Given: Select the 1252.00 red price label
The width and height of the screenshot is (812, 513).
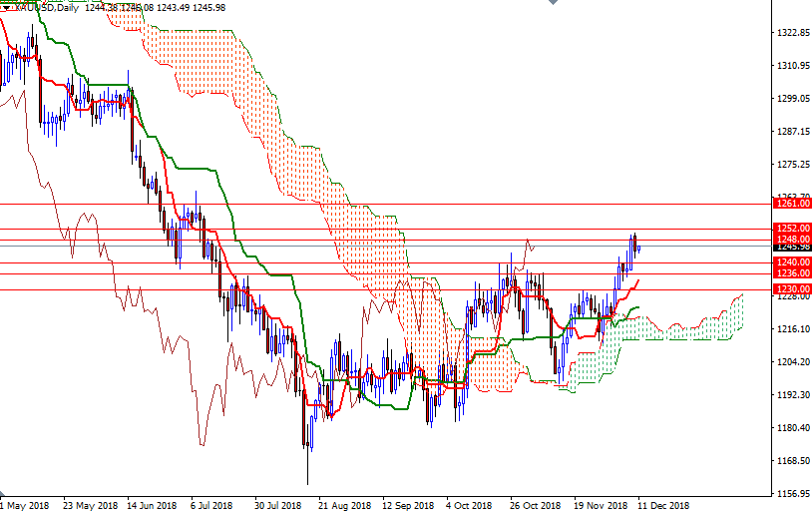Looking at the screenshot, I should point(792,229).
